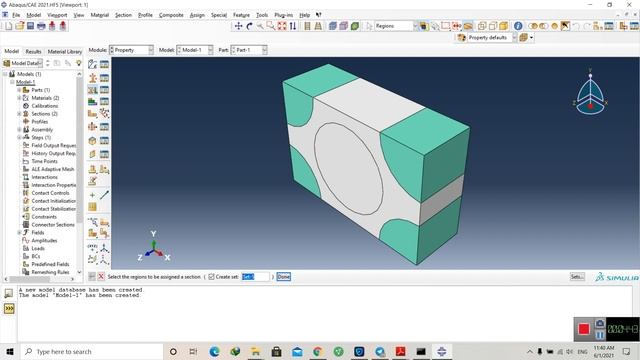This screenshot has height=360, width=640.
Task: Open the Assign menu
Action: click(x=197, y=15)
